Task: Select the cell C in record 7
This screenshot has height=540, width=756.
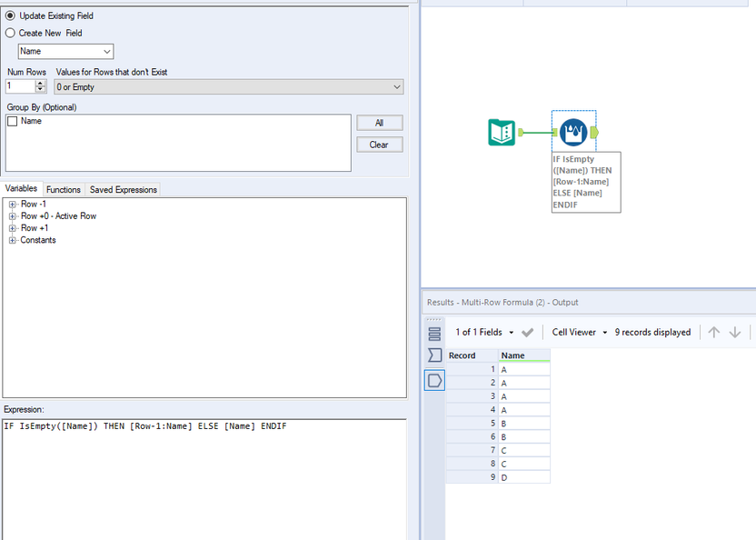Action: (x=524, y=450)
